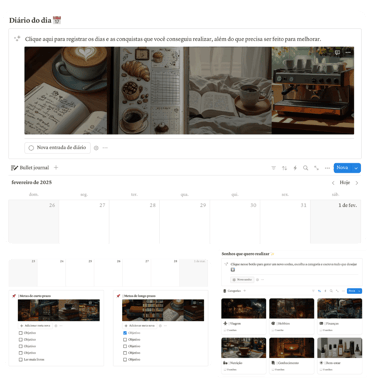Image resolution: width=375 pixels, height=385 pixels.
Task: Open more options in Bullet journal toolbar
Action: pos(327,168)
